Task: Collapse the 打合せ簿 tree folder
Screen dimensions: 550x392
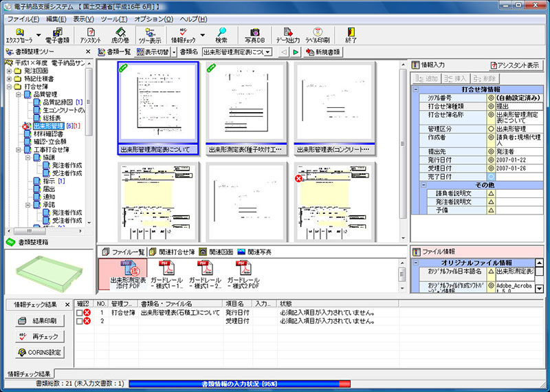Action: pyautogui.click(x=9, y=87)
